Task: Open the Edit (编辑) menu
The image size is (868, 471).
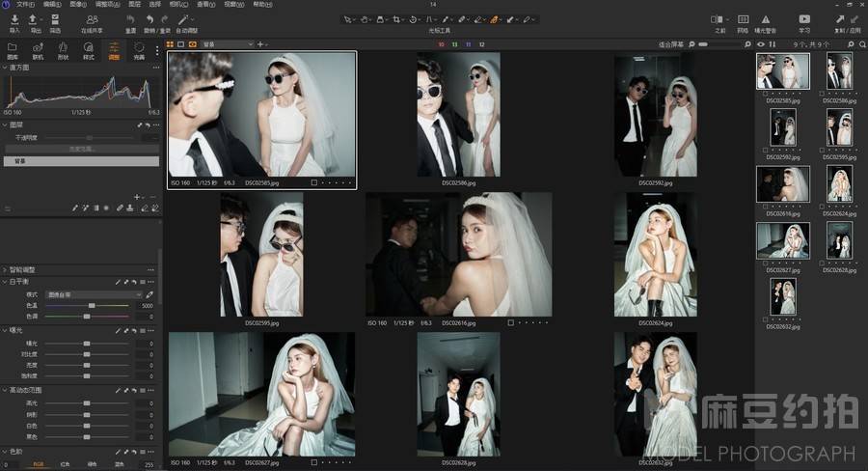Action: coord(52,4)
